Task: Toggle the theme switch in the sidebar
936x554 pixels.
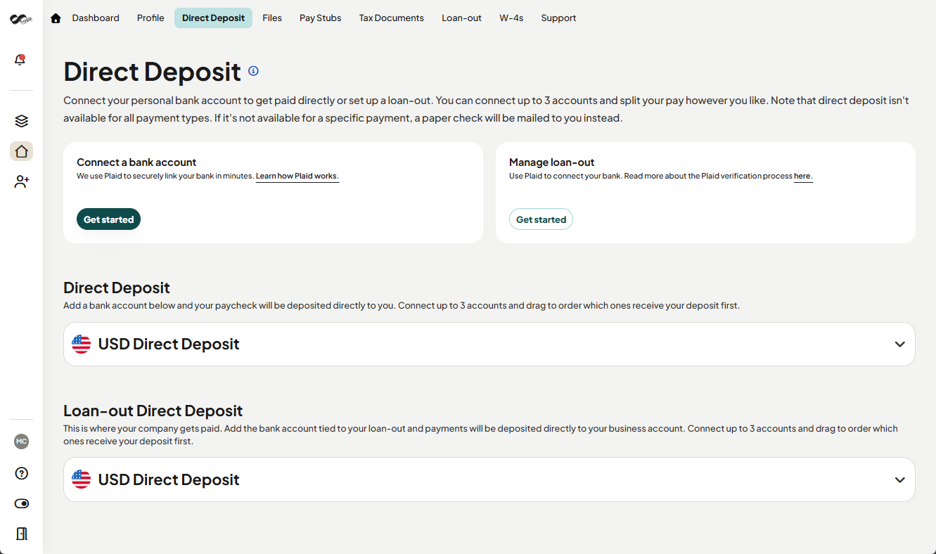Action: click(x=21, y=504)
